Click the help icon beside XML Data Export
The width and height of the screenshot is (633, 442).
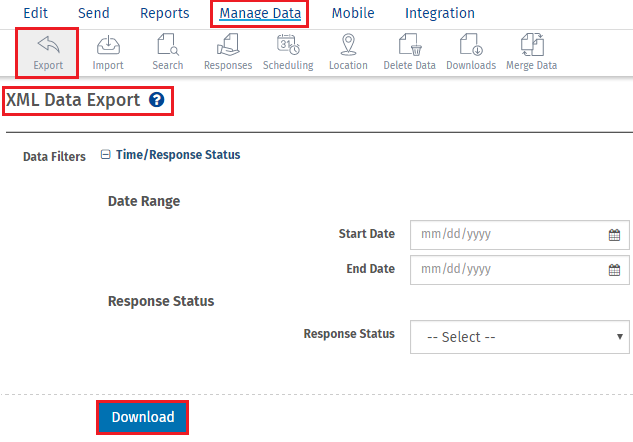point(156,100)
